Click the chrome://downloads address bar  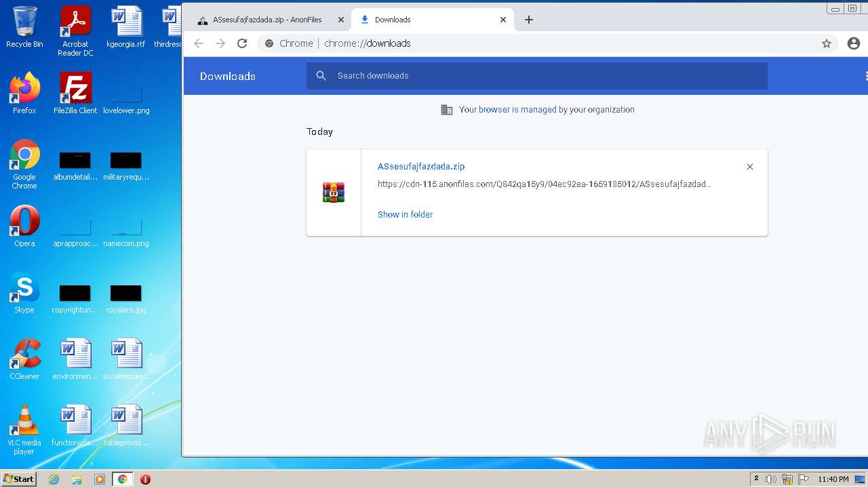[x=547, y=43]
